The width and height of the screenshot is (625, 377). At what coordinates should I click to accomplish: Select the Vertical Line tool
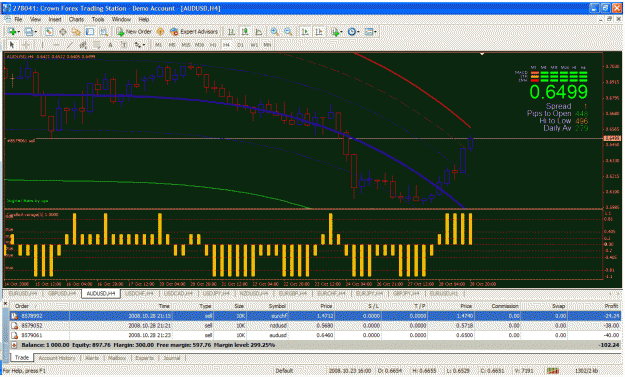tap(42, 45)
